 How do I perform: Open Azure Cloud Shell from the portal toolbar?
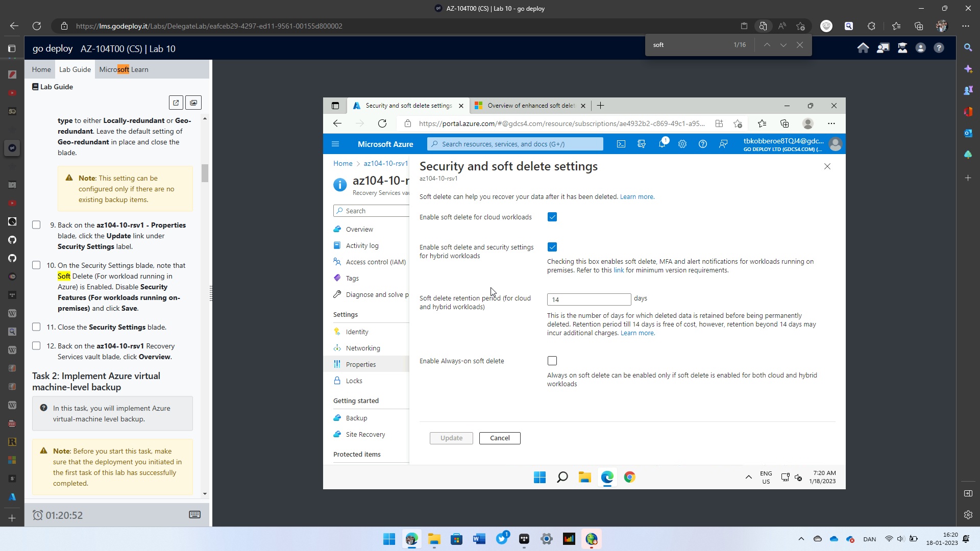coord(621,144)
